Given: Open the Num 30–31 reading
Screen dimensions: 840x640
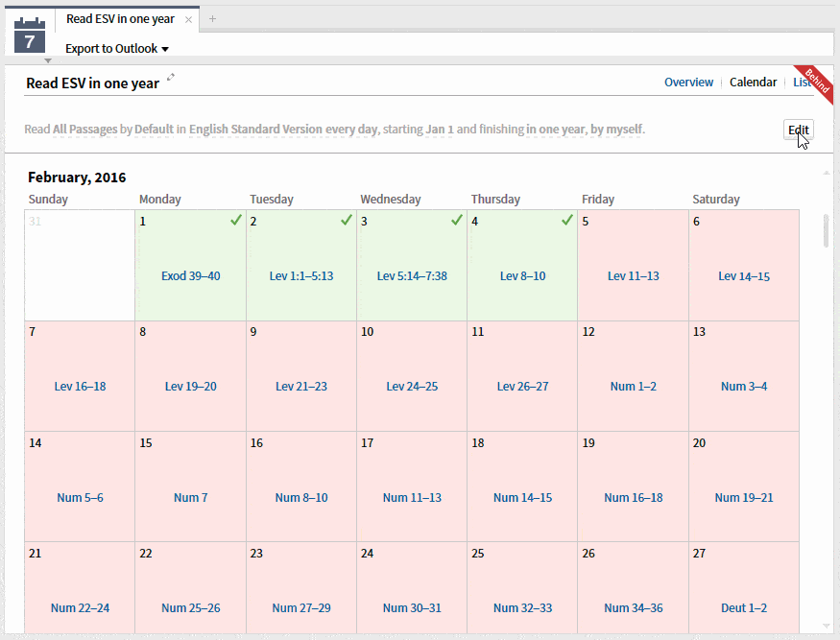Looking at the screenshot, I should point(412,608).
